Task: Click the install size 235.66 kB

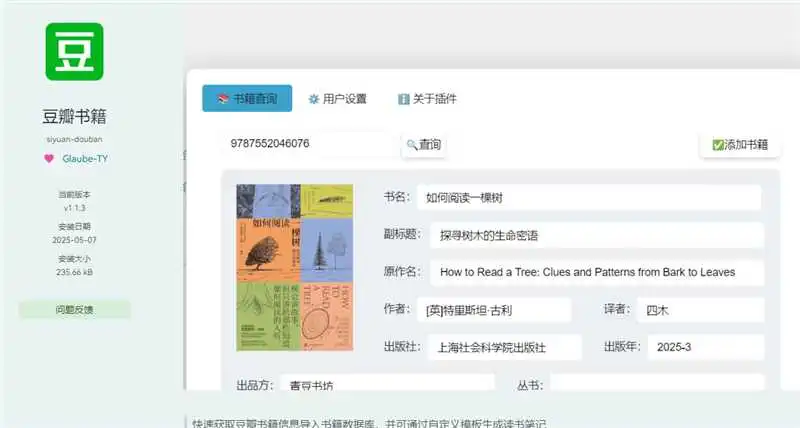Action: tap(74, 272)
